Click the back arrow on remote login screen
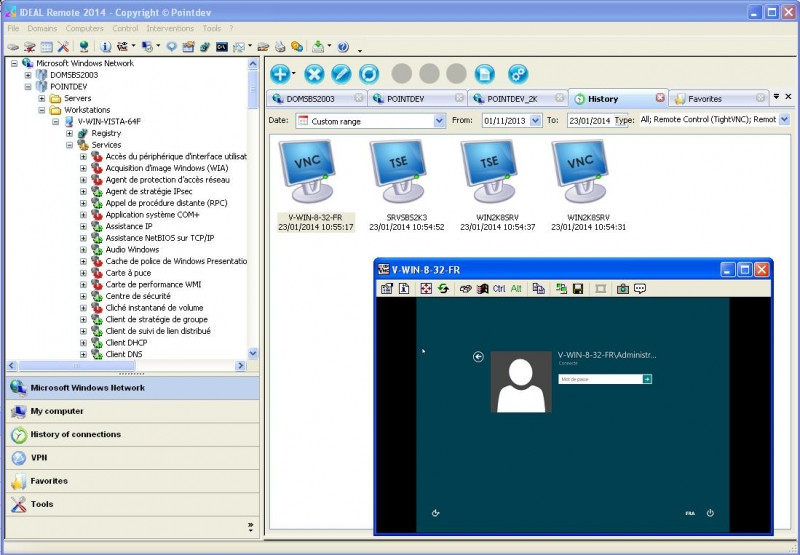This screenshot has width=800, height=555. (x=478, y=357)
